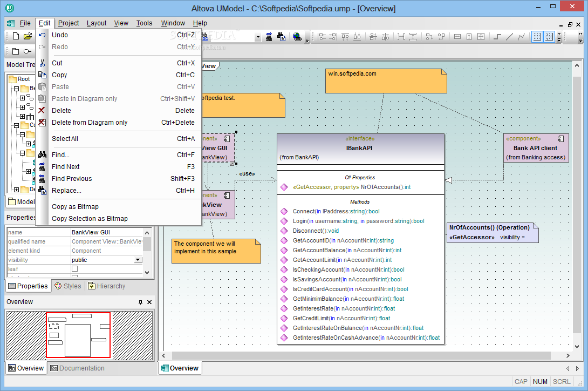Choose Undo from the Edit menu
This screenshot has height=391, width=588.
pos(119,35)
